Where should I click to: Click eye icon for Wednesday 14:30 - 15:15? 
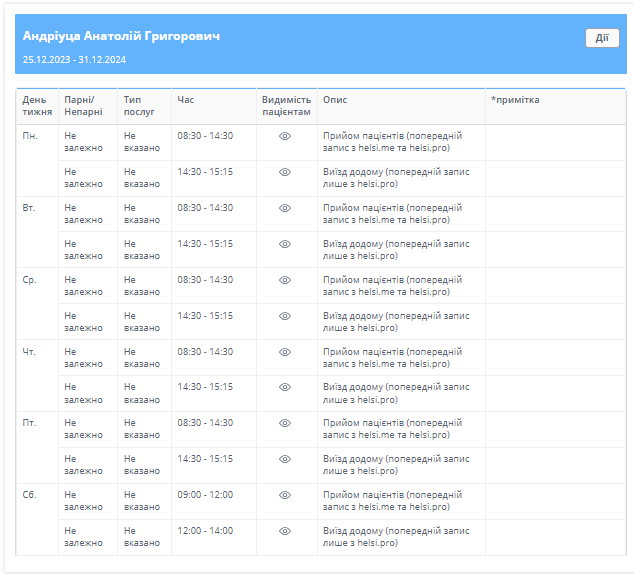point(285,316)
